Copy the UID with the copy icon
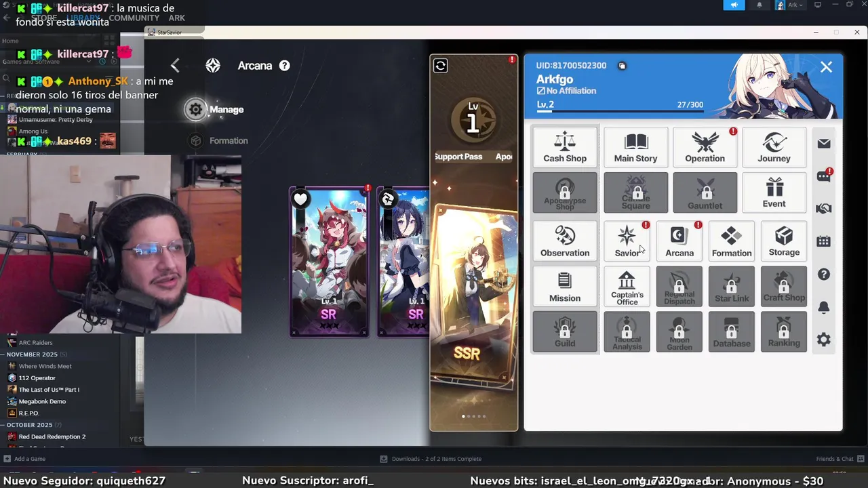 point(622,66)
